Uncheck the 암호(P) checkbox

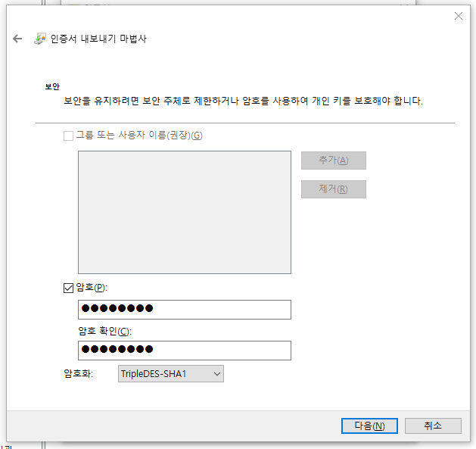coord(69,287)
